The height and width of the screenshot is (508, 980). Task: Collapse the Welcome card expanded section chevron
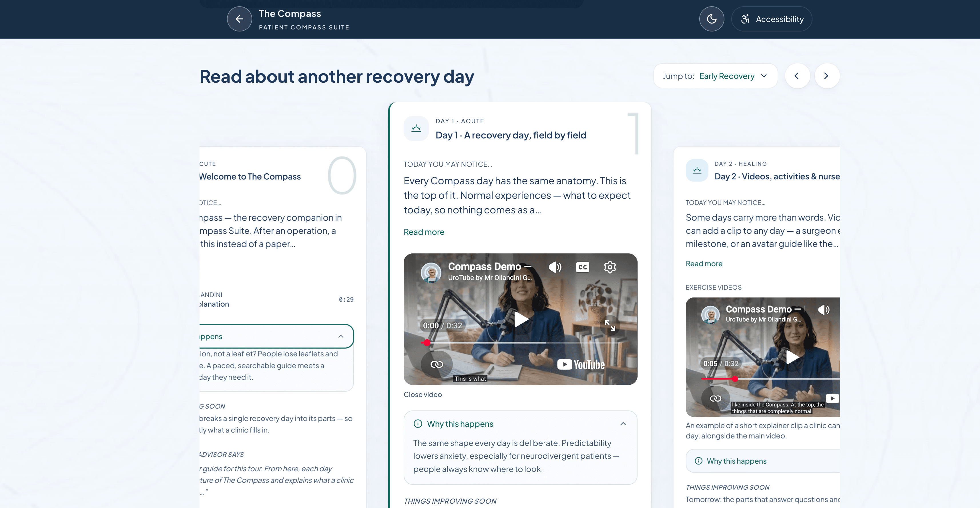[340, 336]
